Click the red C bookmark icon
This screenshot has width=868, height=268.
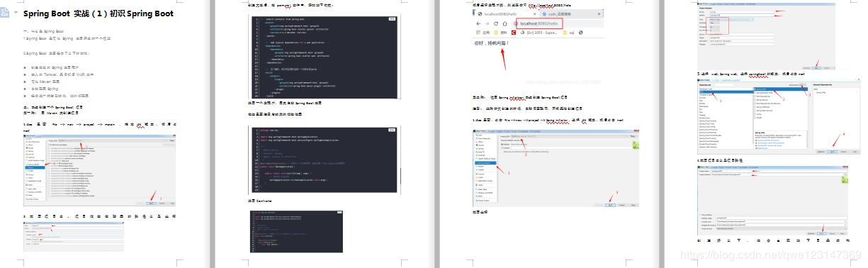click(x=514, y=33)
